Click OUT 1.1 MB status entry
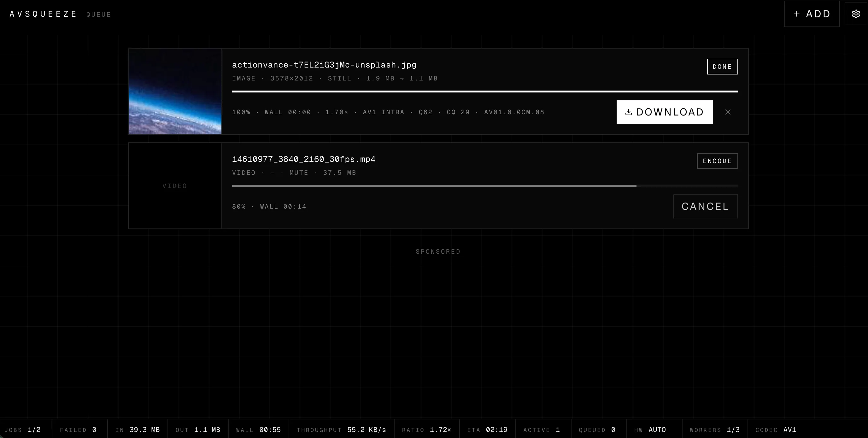The image size is (868, 438). 198,430
